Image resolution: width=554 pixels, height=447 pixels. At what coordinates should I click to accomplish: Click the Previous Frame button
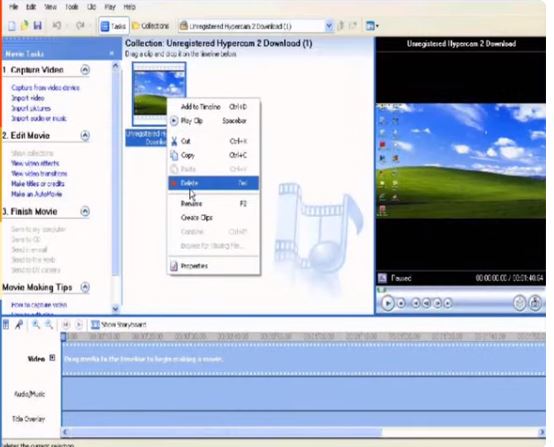coord(426,303)
